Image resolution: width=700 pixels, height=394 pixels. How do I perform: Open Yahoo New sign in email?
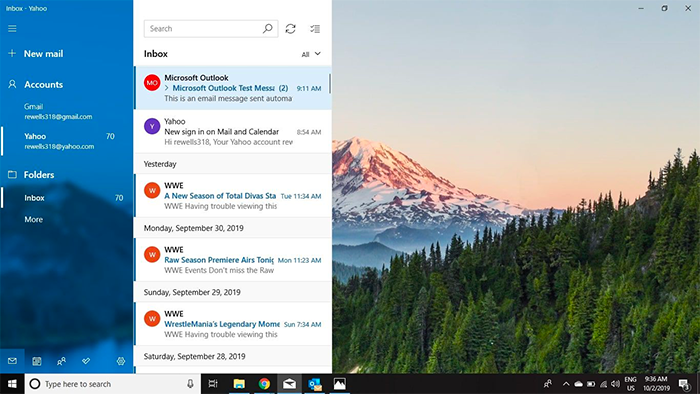point(233,132)
